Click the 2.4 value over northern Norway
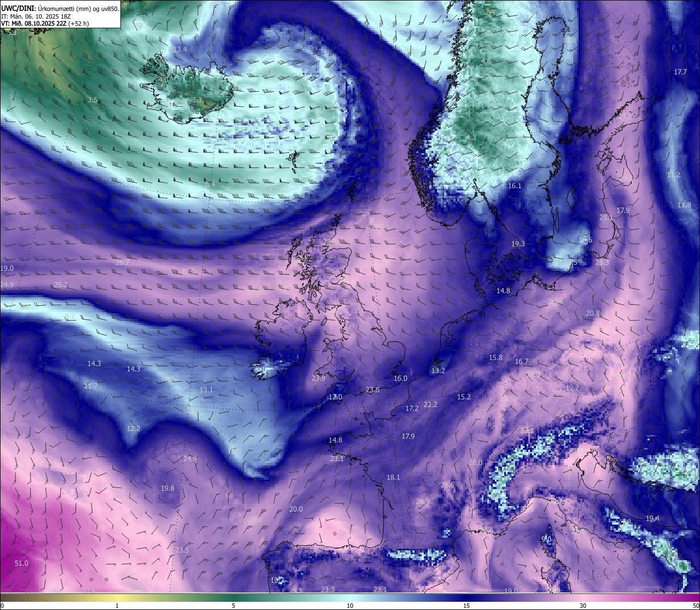700x610 pixels. tap(491, 13)
